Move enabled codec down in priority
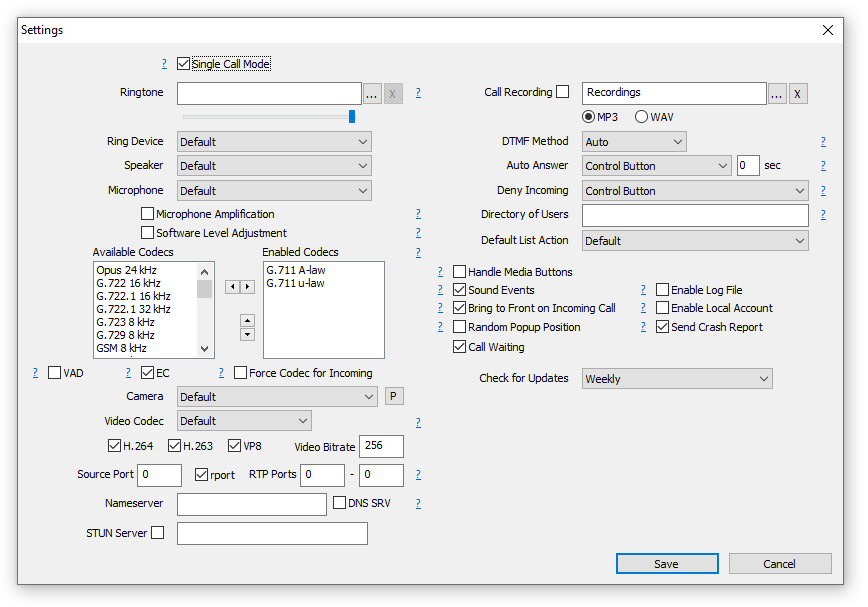The image size is (868, 607). pos(247,334)
